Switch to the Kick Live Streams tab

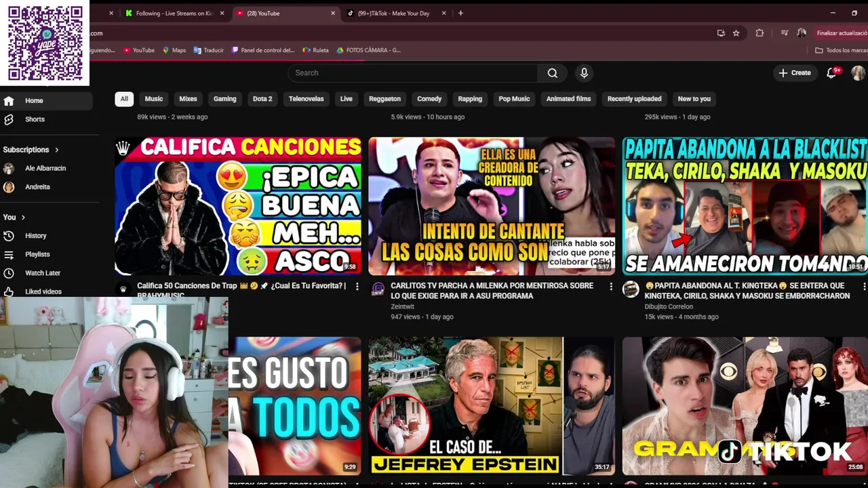pyautogui.click(x=174, y=14)
